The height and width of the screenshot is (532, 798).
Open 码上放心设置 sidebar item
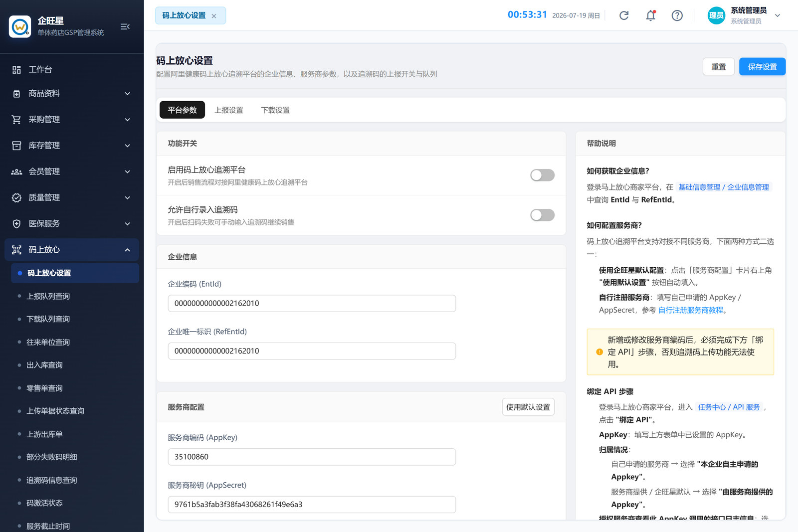[75, 273]
